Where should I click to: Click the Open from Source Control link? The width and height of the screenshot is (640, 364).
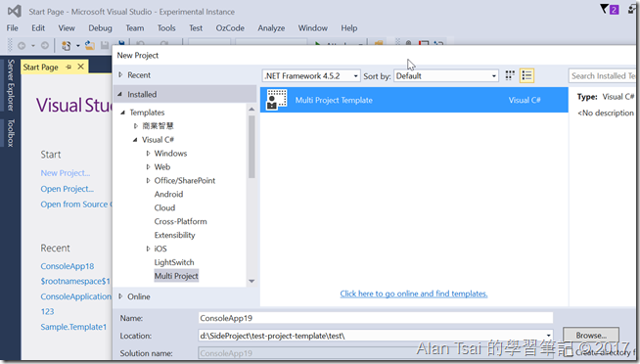[76, 205]
